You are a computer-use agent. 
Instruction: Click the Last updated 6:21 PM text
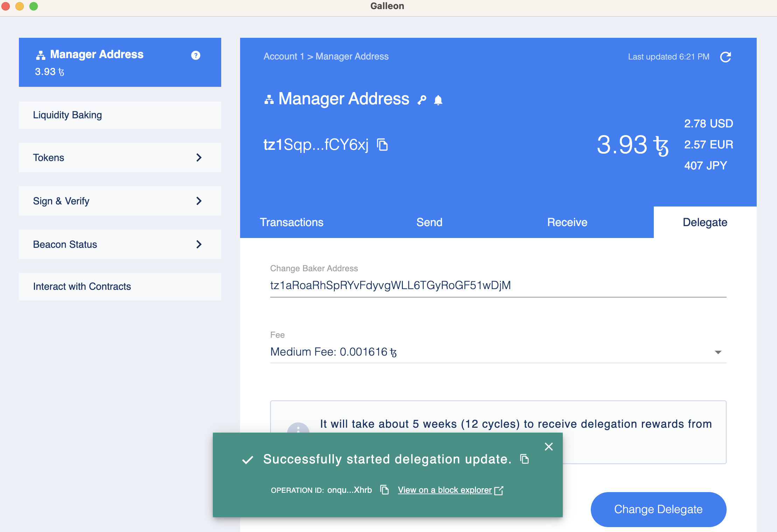coord(668,57)
